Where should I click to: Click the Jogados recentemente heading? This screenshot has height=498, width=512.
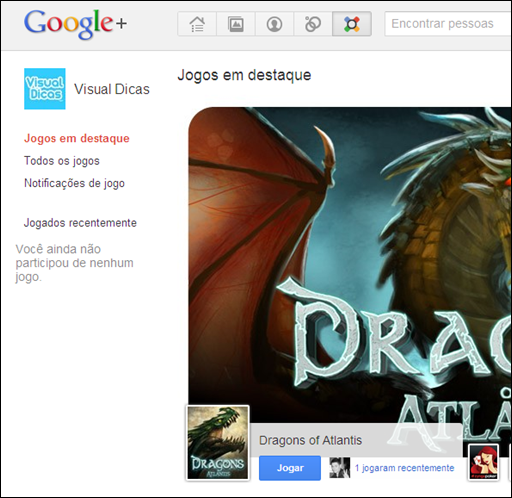(80, 223)
